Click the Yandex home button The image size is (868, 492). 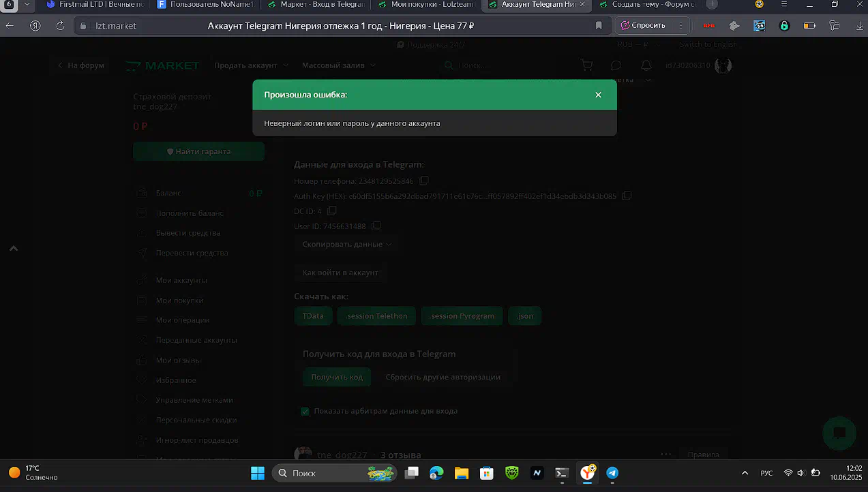point(35,26)
